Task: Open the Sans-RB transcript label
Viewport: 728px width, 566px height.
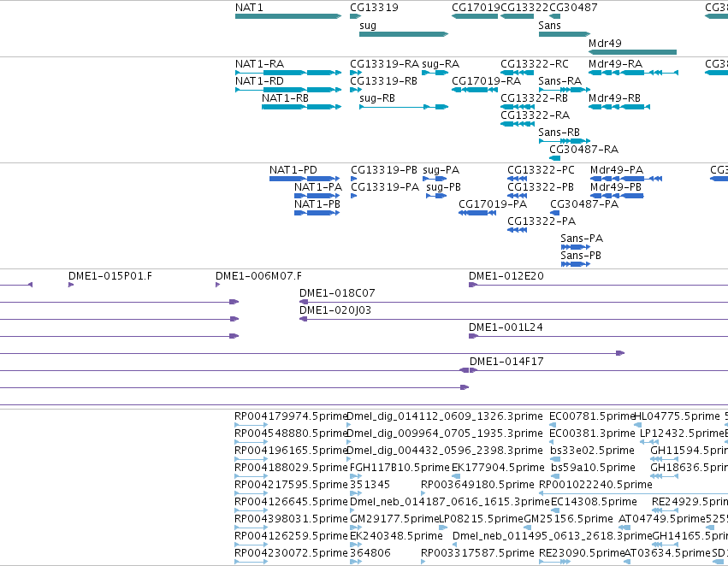Action: pyautogui.click(x=559, y=133)
